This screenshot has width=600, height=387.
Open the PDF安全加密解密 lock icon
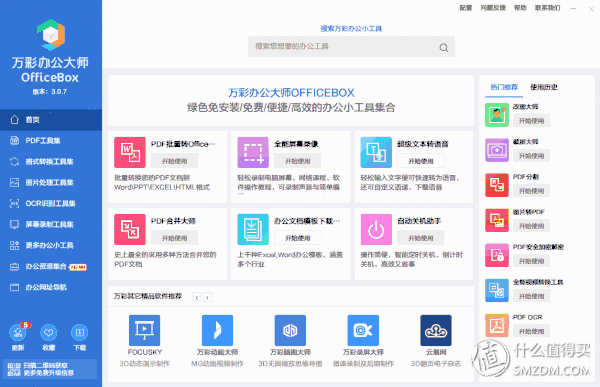[x=497, y=255]
